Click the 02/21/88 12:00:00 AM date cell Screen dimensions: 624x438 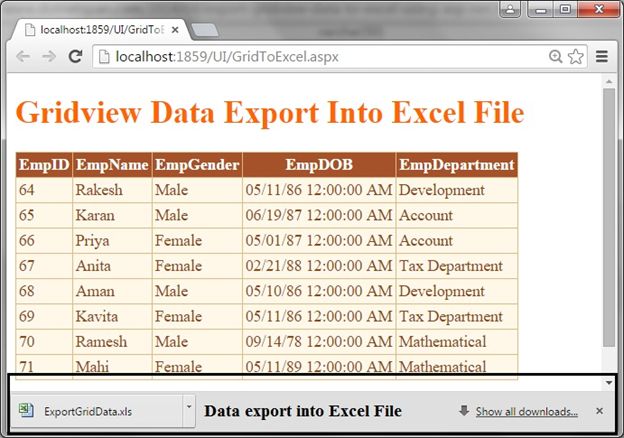tap(319, 266)
